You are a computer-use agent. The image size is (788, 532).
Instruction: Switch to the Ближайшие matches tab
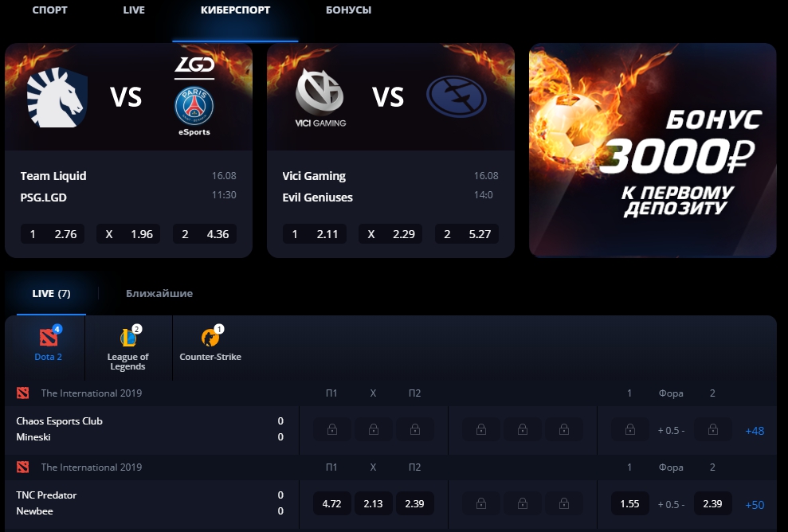tap(159, 293)
